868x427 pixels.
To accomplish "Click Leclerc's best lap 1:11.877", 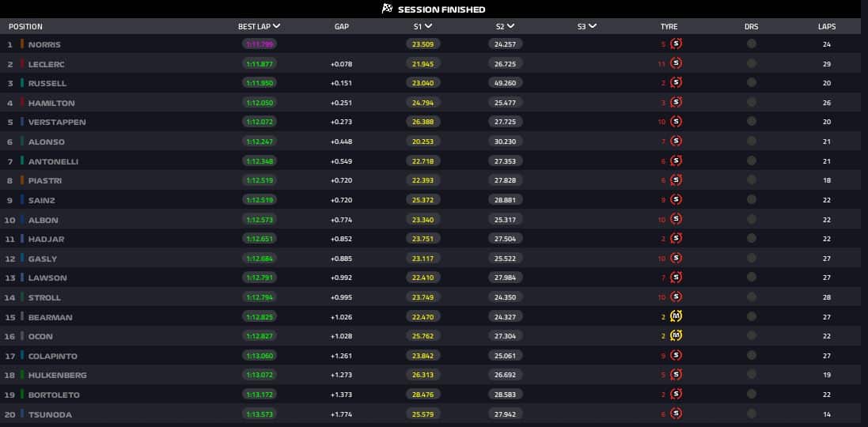I will click(259, 63).
